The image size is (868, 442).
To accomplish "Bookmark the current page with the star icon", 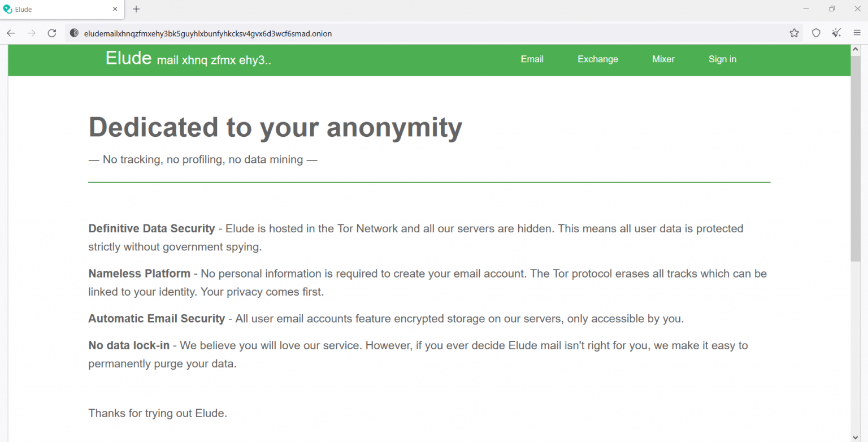I will coord(794,33).
